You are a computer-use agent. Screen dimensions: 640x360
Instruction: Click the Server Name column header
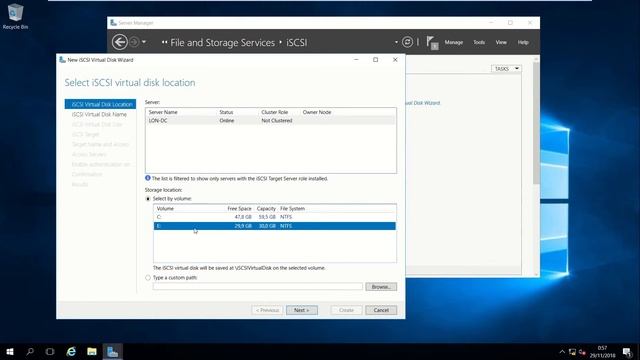coord(163,112)
